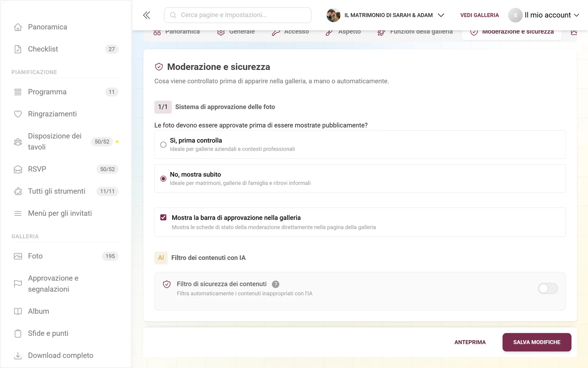
Task: Expand the 'Il mio account' menu
Action: [544, 15]
